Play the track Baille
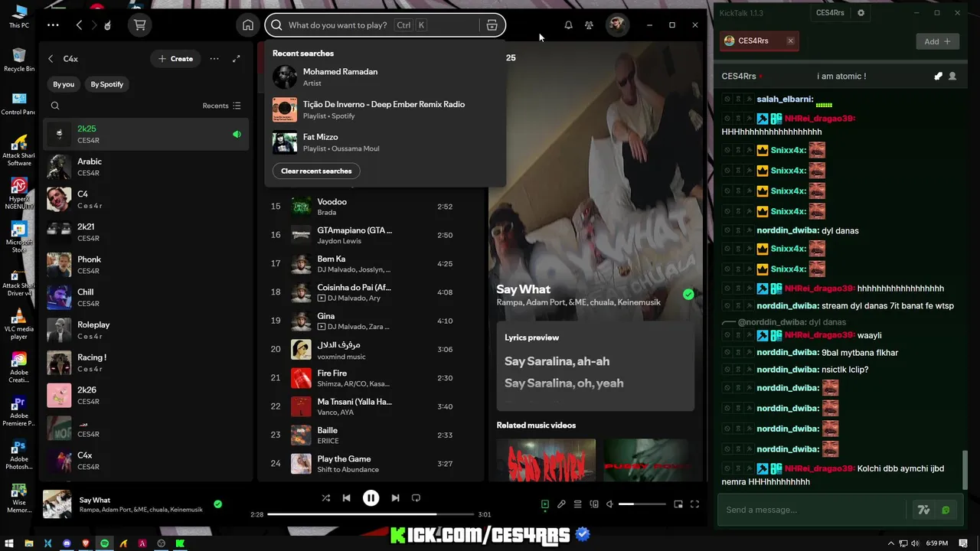This screenshot has height=551, width=980. pyautogui.click(x=371, y=435)
